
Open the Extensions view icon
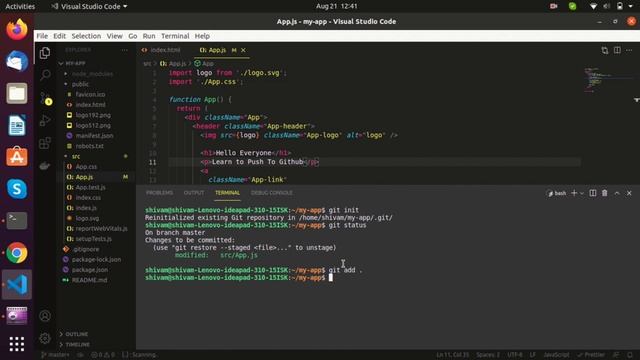click(x=45, y=143)
